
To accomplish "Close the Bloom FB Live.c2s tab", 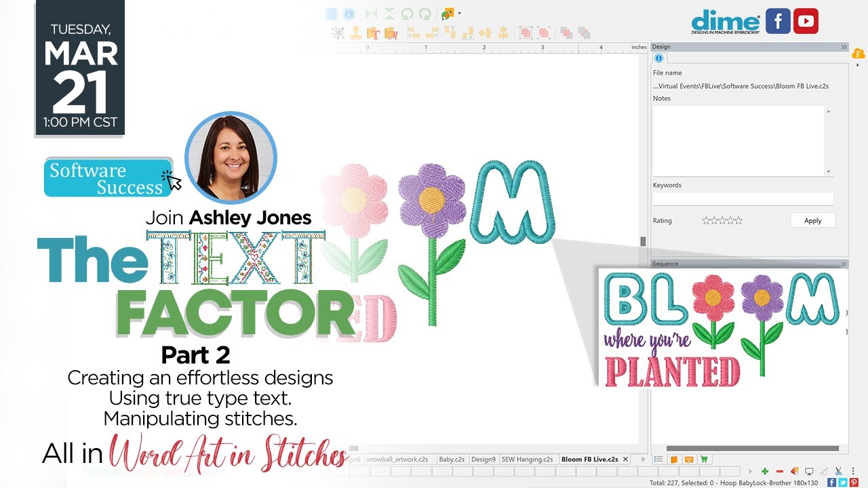I will [x=625, y=459].
